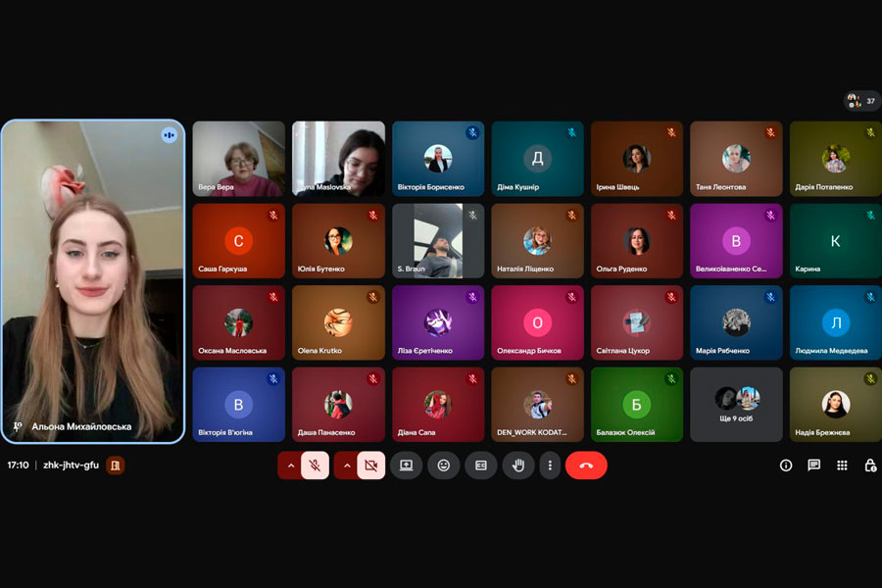The height and width of the screenshot is (588, 882).
Task: Click the name label 'Ірина Швець'
Action: point(617,187)
